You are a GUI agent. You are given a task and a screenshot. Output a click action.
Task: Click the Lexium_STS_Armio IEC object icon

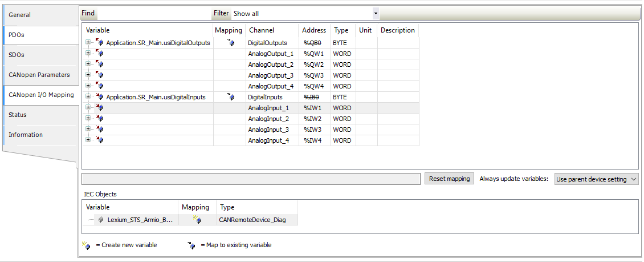coord(101,220)
